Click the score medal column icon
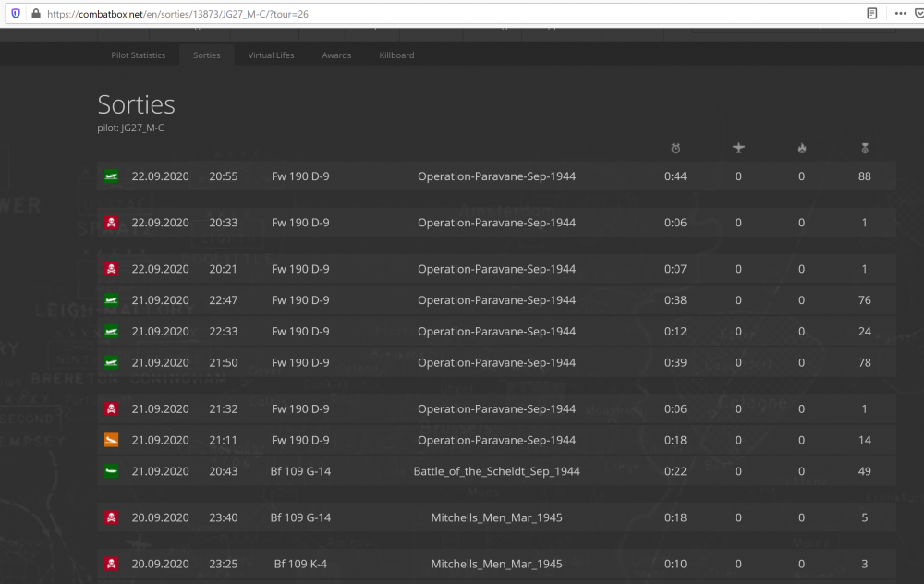The image size is (924, 584). pos(865,148)
